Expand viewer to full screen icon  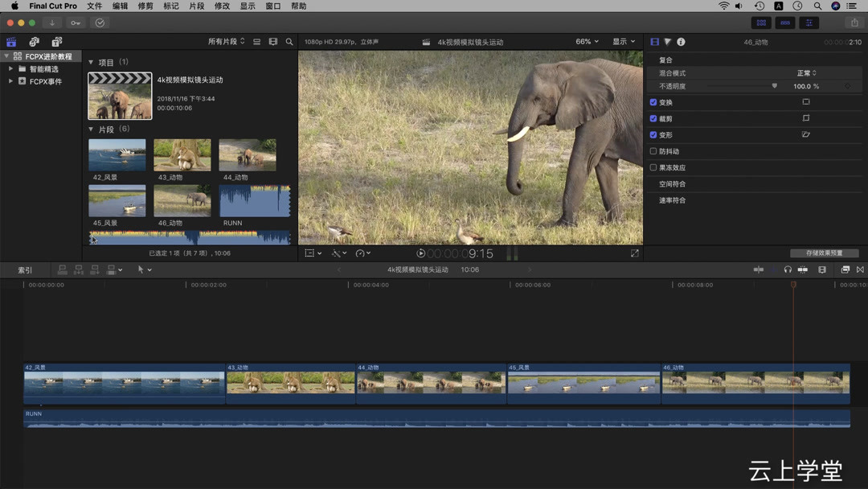coord(635,253)
